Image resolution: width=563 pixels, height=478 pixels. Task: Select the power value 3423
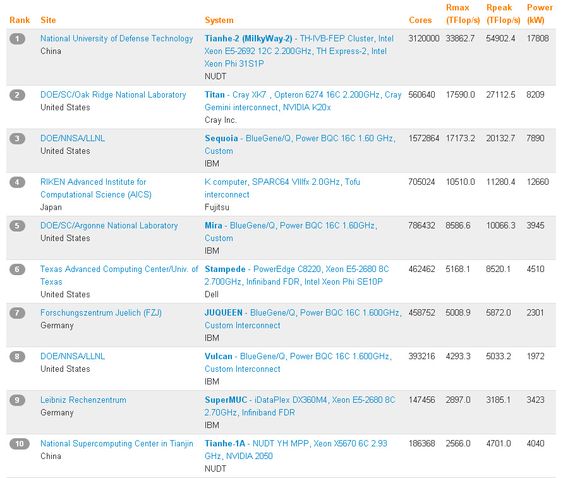point(535,400)
